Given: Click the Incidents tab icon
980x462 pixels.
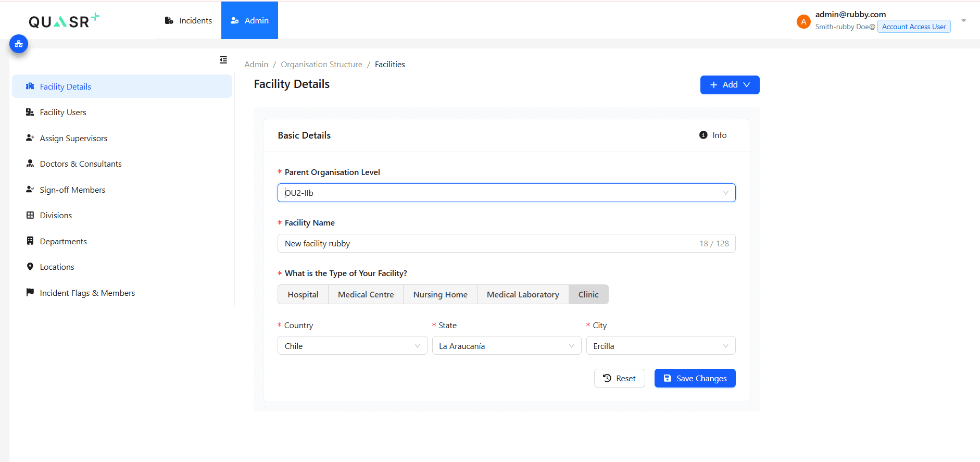Looking at the screenshot, I should [x=169, y=20].
